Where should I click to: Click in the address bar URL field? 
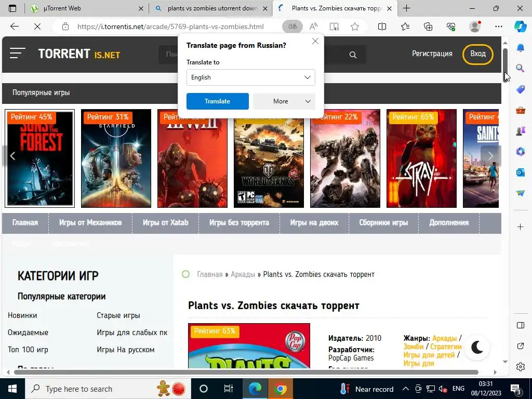pos(170,26)
